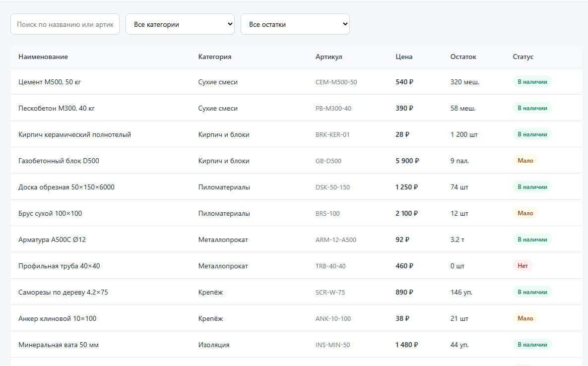Click article code ANK-10-100
This screenshot has height=366, width=588.
point(333,318)
